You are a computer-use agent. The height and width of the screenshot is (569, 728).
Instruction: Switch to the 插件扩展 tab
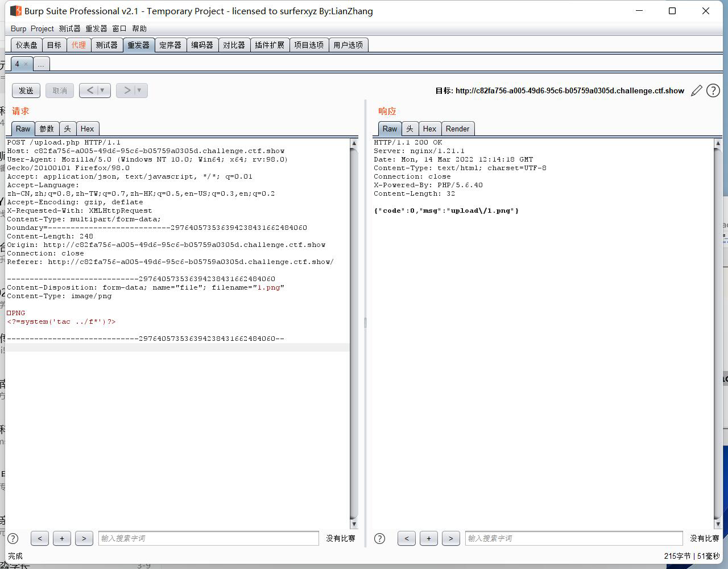(x=270, y=45)
